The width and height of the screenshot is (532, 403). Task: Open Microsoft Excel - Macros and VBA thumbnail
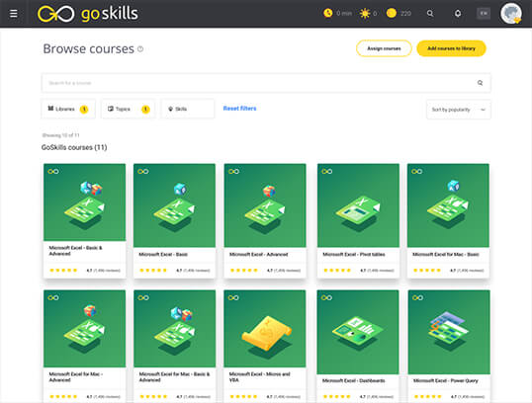coord(265,329)
